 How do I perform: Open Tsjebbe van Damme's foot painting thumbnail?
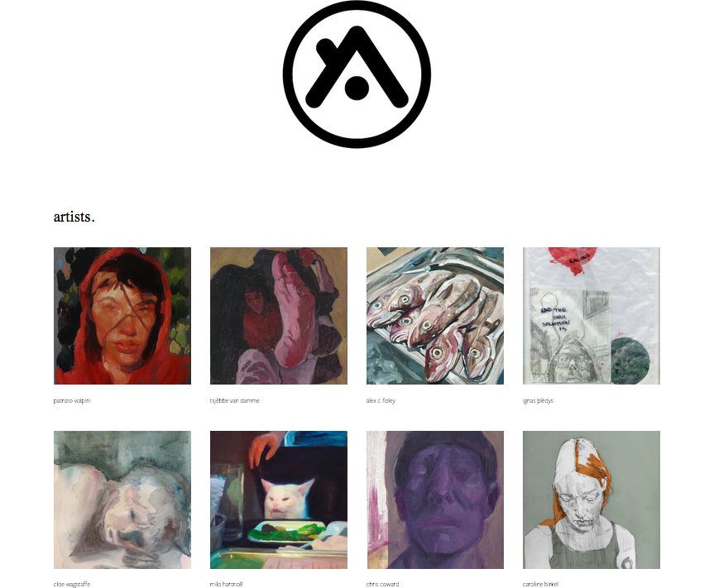click(279, 315)
